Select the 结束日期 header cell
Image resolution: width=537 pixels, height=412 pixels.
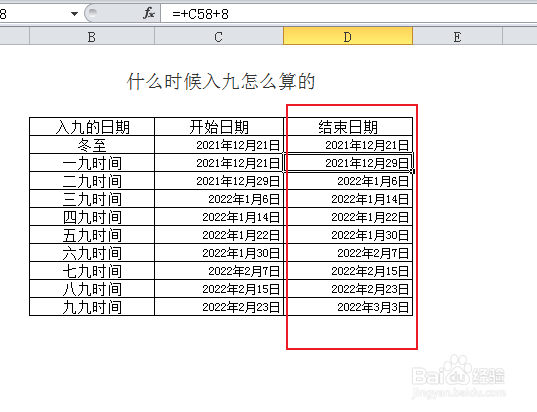[x=348, y=127]
